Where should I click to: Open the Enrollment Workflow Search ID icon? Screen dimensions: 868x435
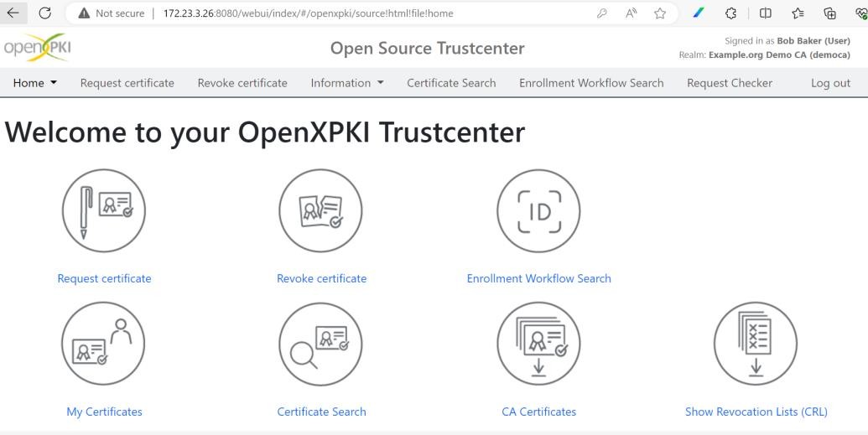[x=538, y=211]
